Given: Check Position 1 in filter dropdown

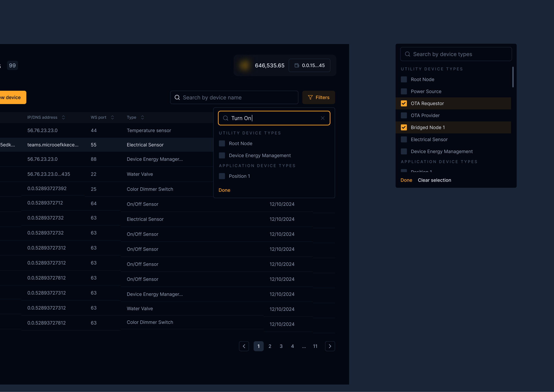Looking at the screenshot, I should (x=222, y=176).
